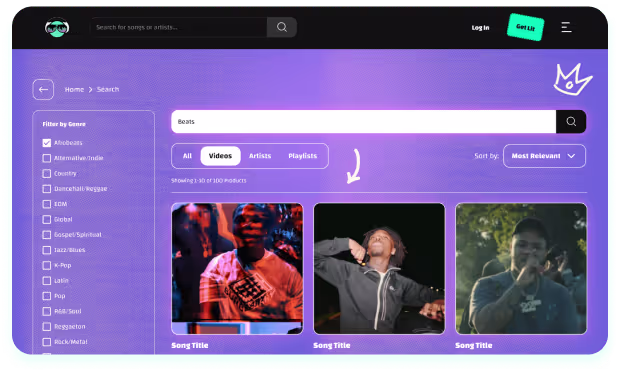Click the search field containing Beats
The image size is (620, 373).
pos(363,121)
